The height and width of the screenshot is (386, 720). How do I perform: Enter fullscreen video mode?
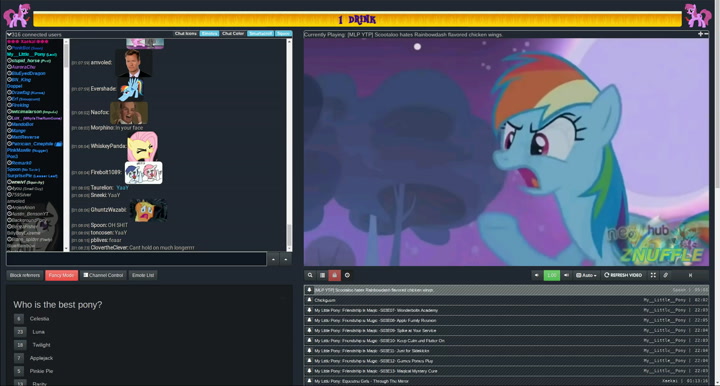coord(653,275)
